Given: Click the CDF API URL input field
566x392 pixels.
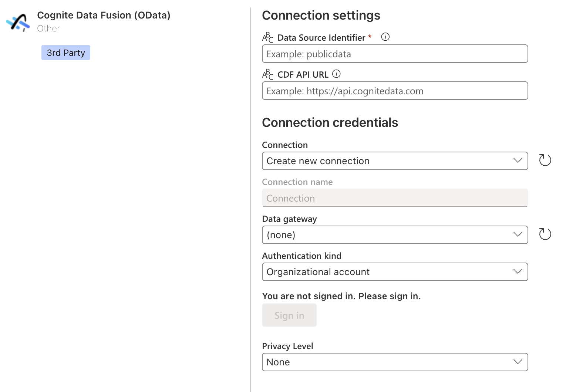Looking at the screenshot, I should (395, 91).
